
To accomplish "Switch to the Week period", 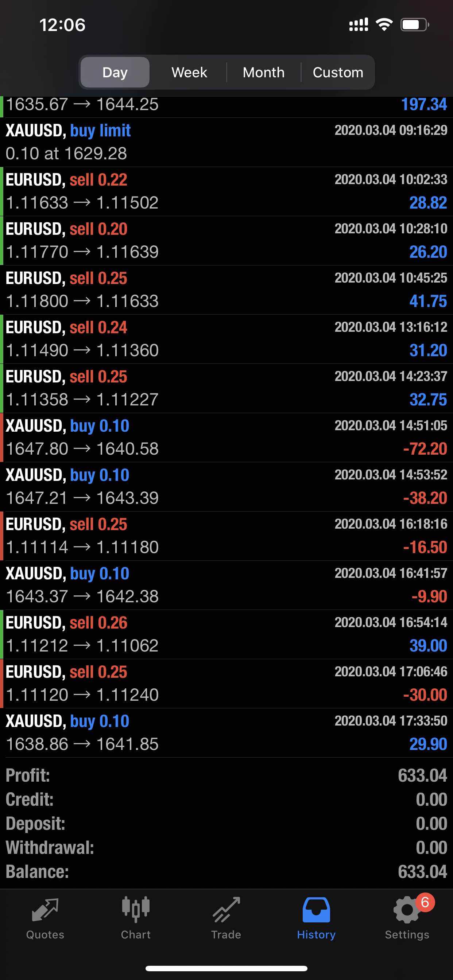I will point(189,72).
